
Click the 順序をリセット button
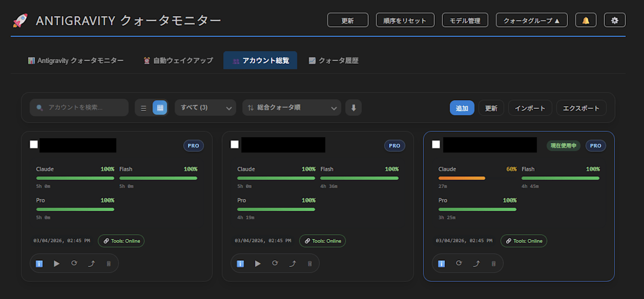point(405,20)
